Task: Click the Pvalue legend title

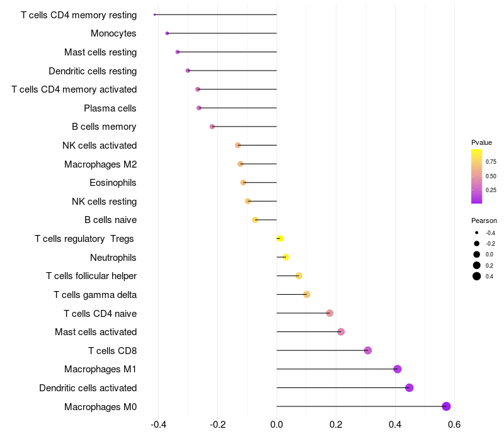Action: point(481,142)
